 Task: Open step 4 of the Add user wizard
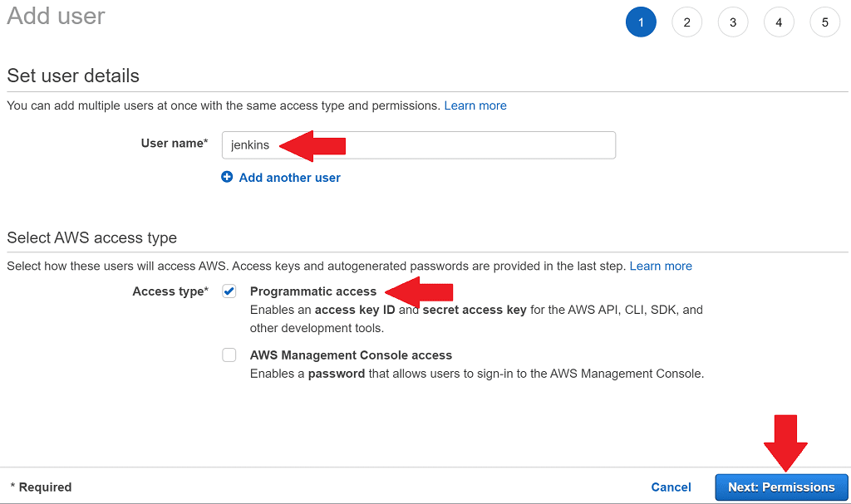click(779, 22)
